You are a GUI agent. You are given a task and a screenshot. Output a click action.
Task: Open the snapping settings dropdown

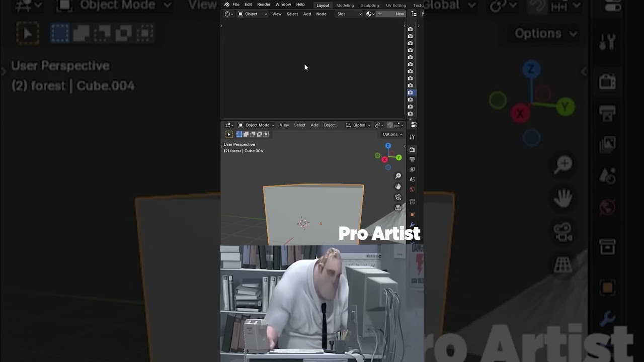point(398,125)
